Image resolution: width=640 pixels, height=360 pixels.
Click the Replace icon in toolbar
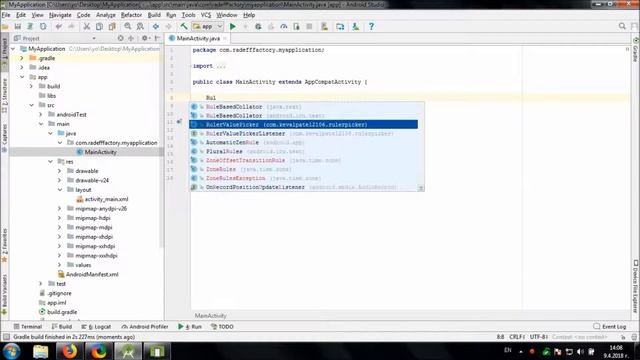coord(140,27)
